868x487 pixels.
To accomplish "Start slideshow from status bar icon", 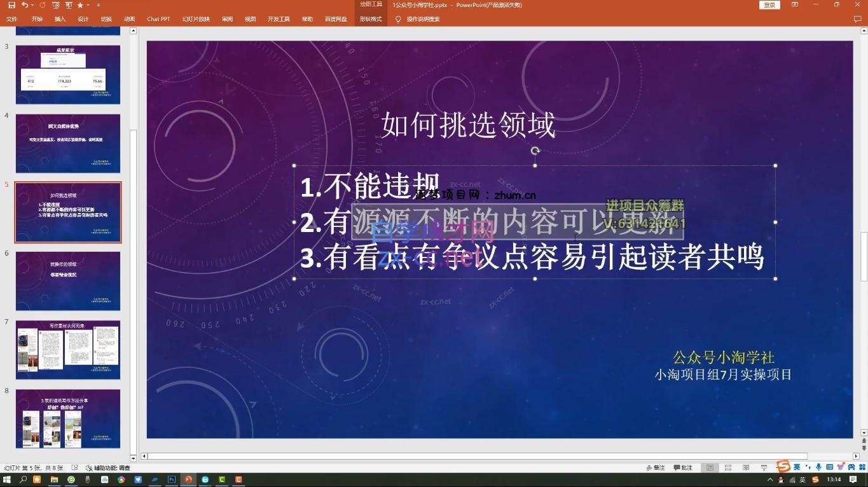I will [764, 468].
